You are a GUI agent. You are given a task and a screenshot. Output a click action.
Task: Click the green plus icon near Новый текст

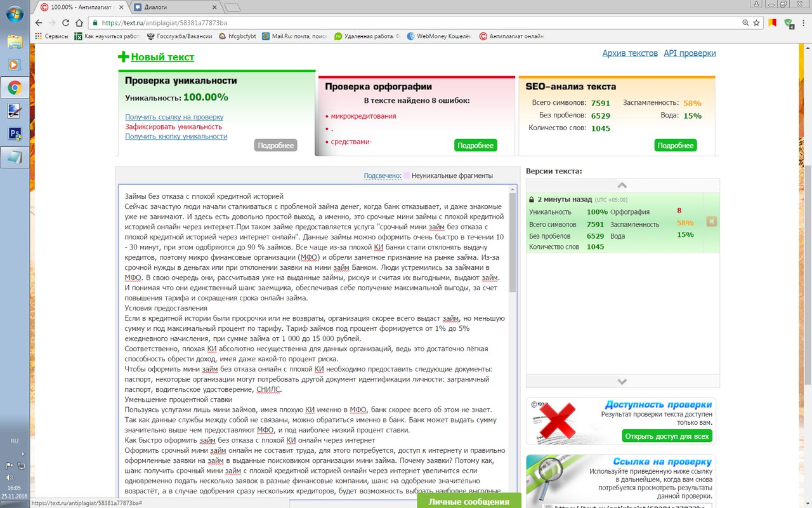tap(123, 57)
